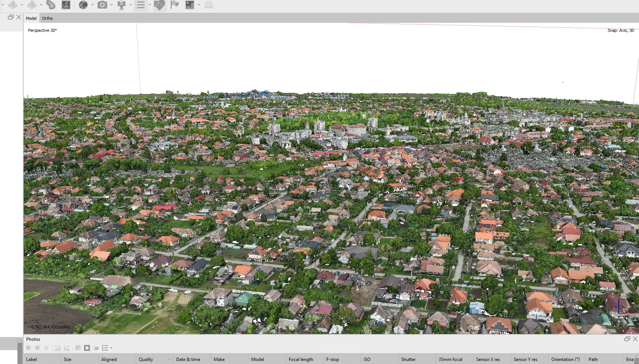
Task: Click the map orthomosaic icon in toolbar
Action: click(x=66, y=5)
